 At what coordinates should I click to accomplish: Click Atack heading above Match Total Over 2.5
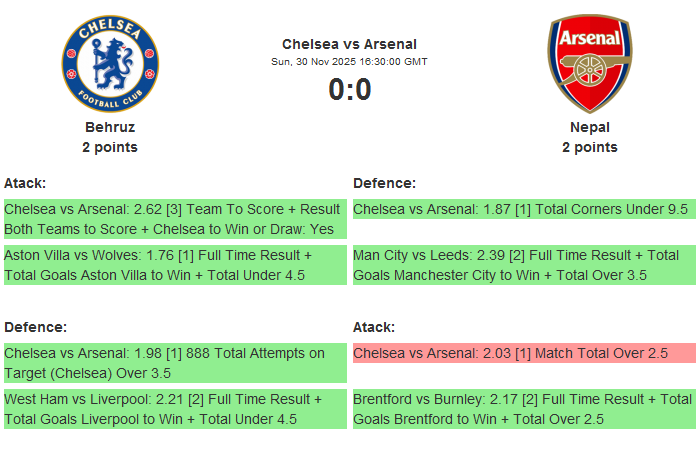374,327
